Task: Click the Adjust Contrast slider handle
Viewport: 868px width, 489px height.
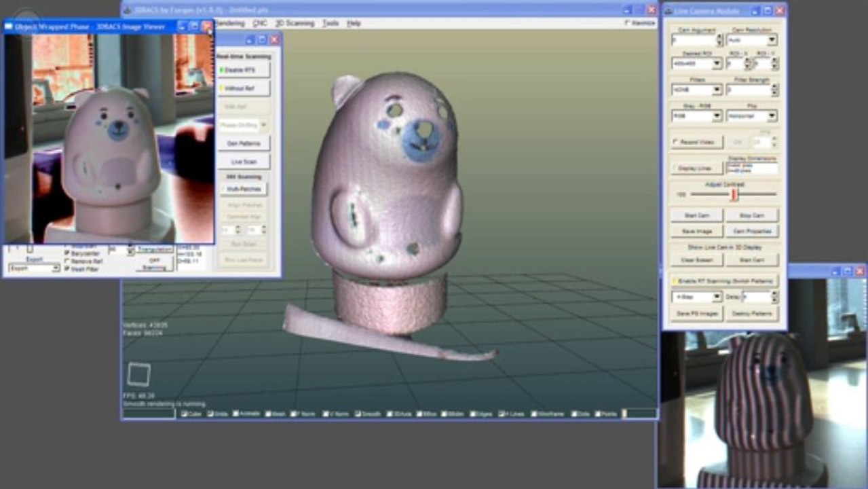Action: [734, 195]
